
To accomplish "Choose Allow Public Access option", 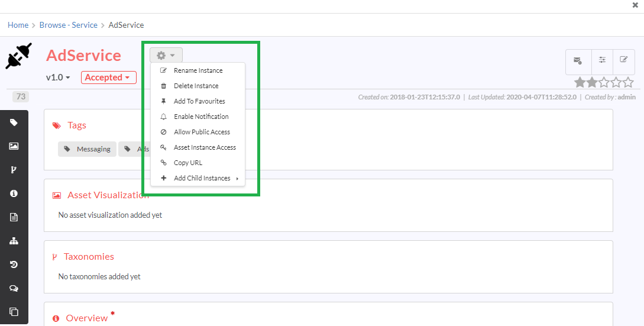I will [x=198, y=132].
